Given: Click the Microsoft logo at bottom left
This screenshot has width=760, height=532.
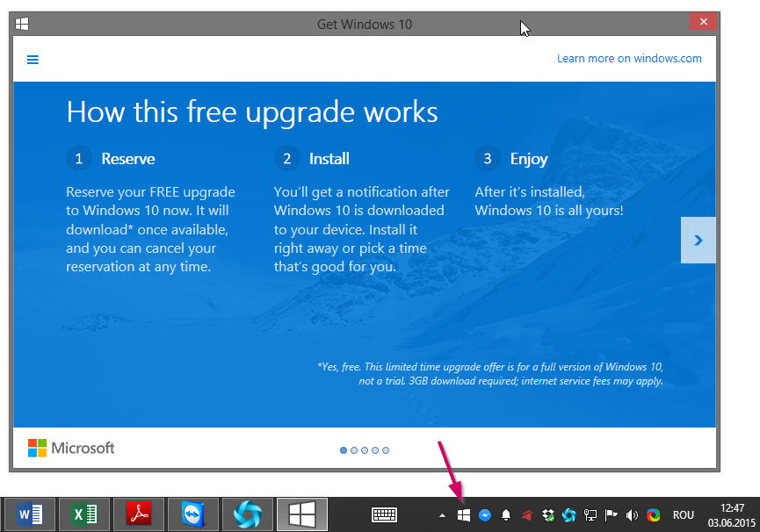Looking at the screenshot, I should pos(71,449).
